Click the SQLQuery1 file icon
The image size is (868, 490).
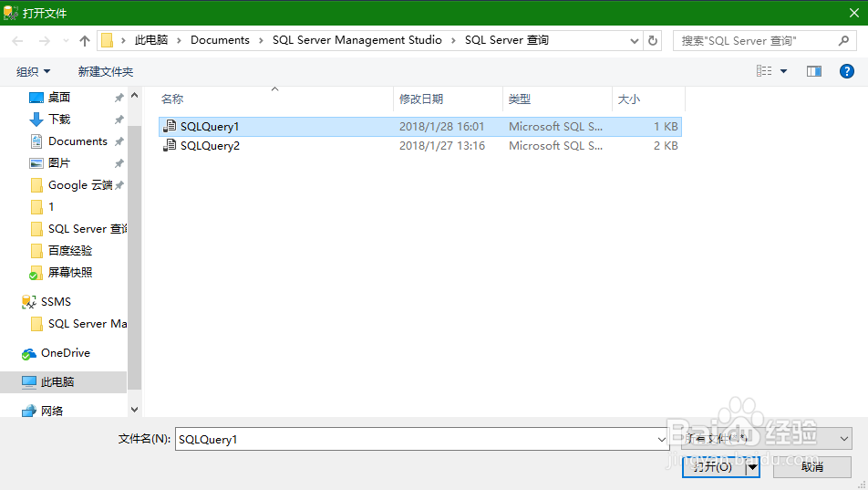tap(170, 127)
